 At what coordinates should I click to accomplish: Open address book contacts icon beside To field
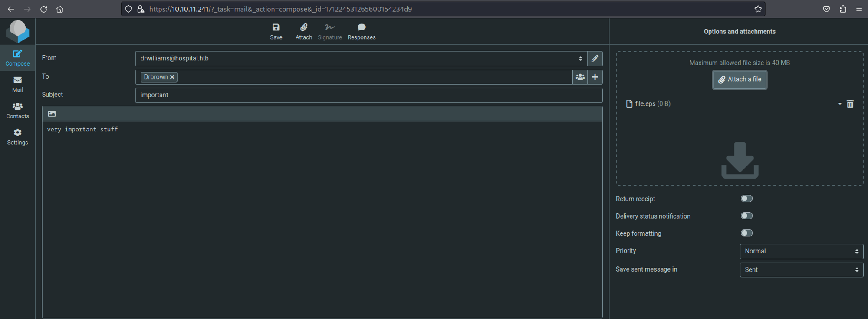pyautogui.click(x=580, y=77)
